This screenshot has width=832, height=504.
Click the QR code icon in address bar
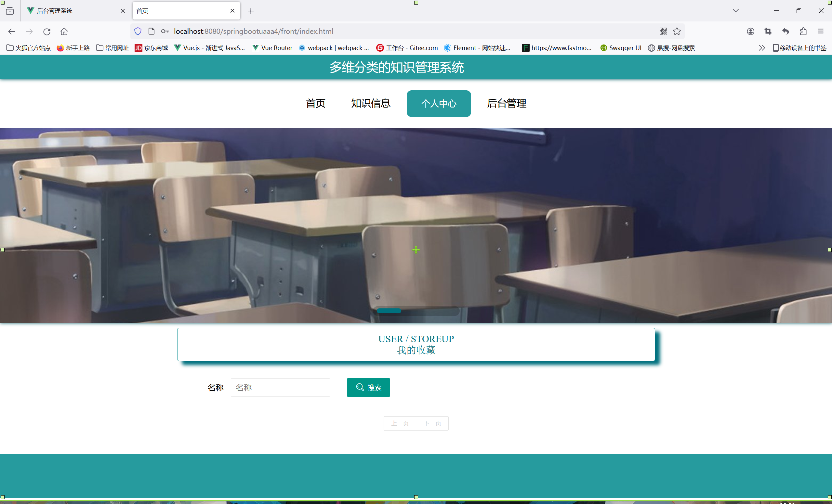663,32
